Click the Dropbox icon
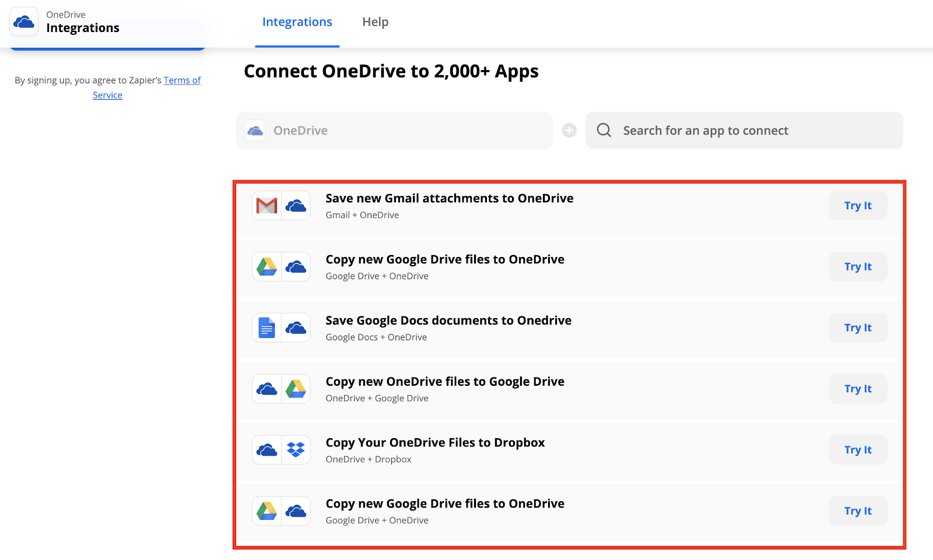The height and width of the screenshot is (560, 933). pos(296,450)
